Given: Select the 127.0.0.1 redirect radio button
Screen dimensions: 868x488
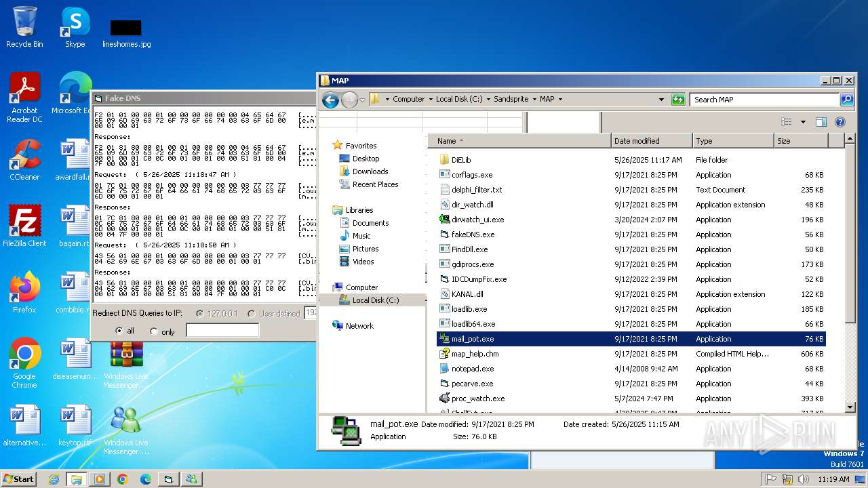Looking at the screenshot, I should coord(199,313).
